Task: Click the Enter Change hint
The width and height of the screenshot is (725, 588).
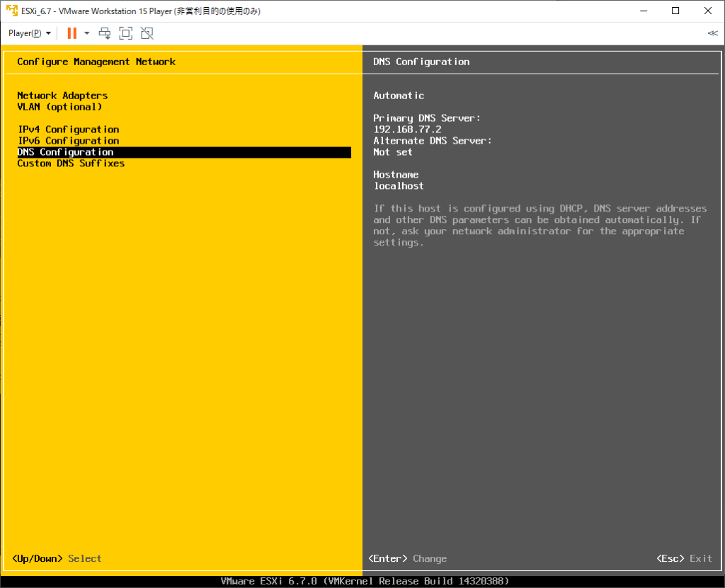Action: (x=407, y=558)
